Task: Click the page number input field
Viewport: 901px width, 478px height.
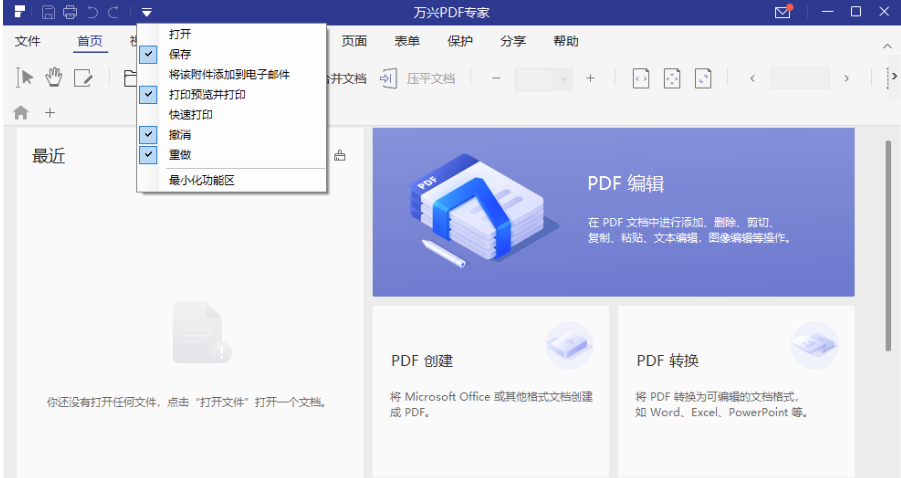Action: pyautogui.click(x=799, y=78)
